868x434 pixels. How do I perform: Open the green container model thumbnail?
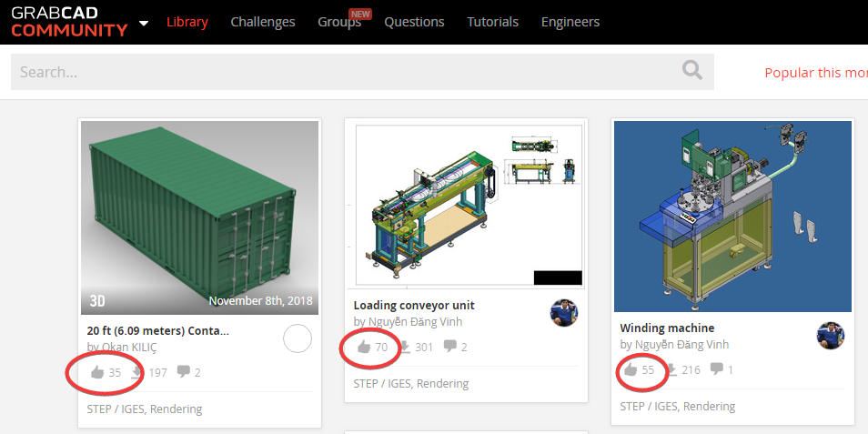pos(200,217)
